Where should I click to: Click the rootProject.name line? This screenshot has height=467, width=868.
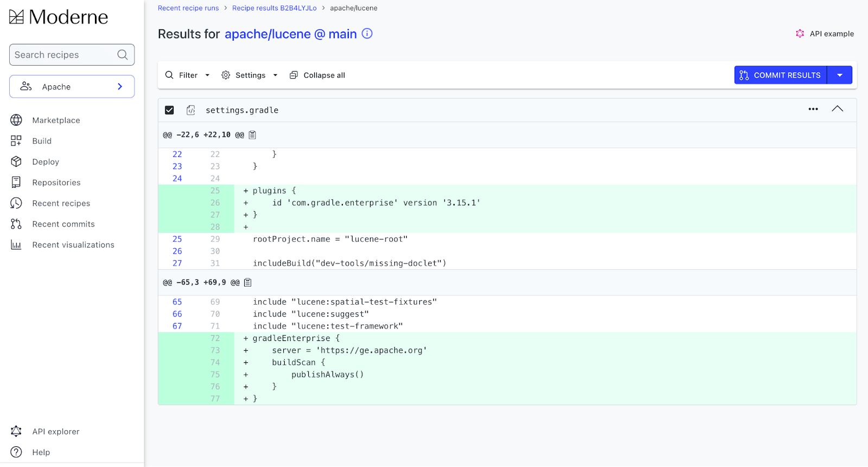coord(330,239)
